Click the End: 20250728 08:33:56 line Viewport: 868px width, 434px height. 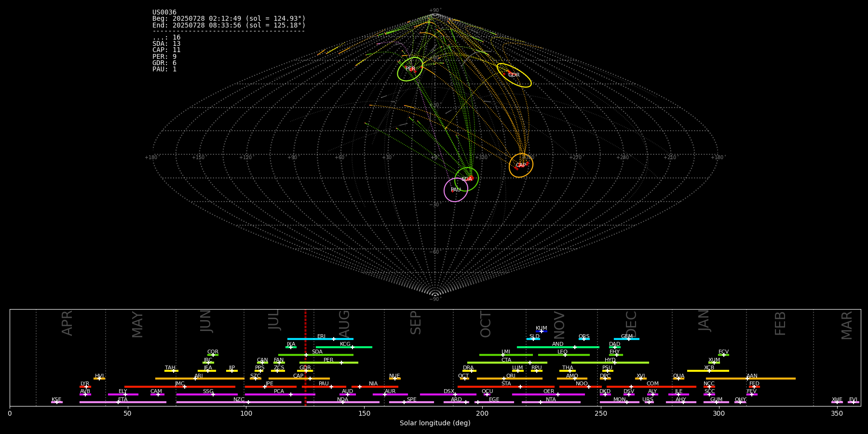[229, 25]
